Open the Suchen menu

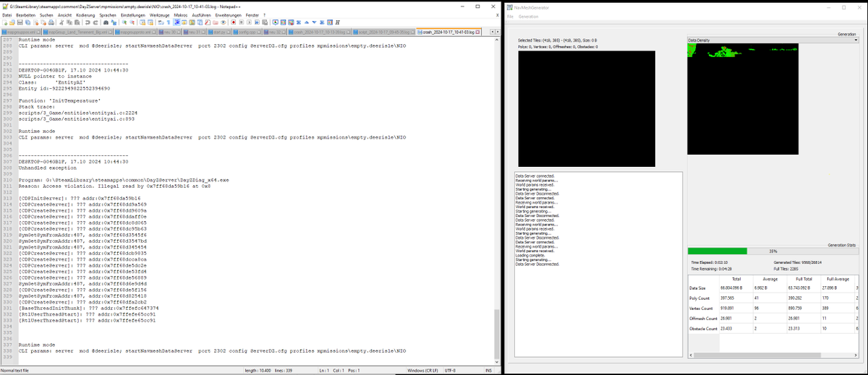46,14
